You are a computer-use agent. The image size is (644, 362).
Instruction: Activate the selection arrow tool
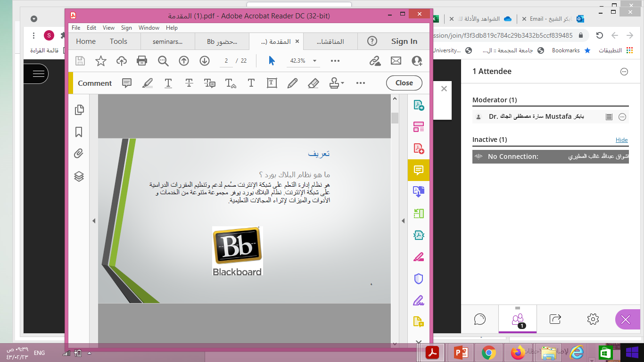(272, 61)
